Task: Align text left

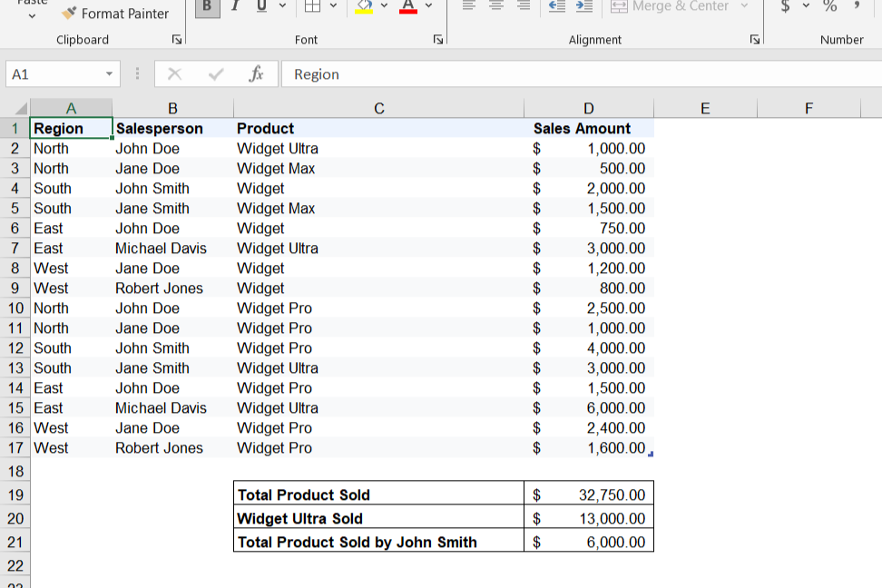Action: (x=468, y=6)
